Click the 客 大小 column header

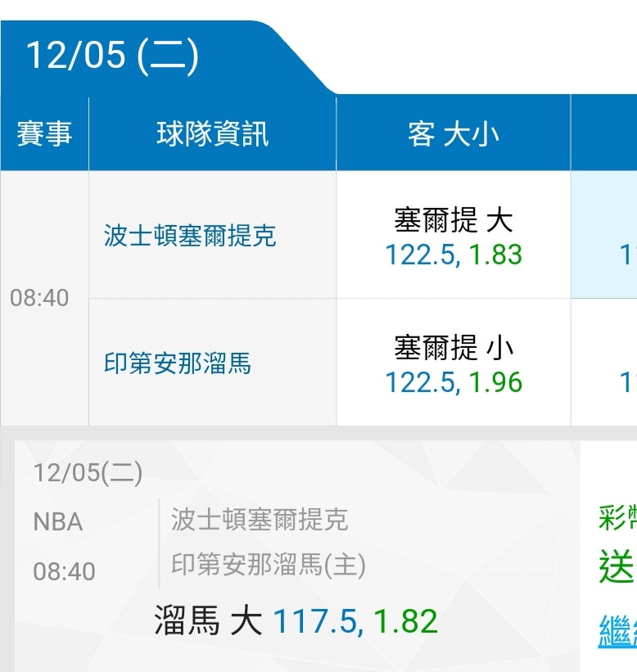[x=454, y=133]
